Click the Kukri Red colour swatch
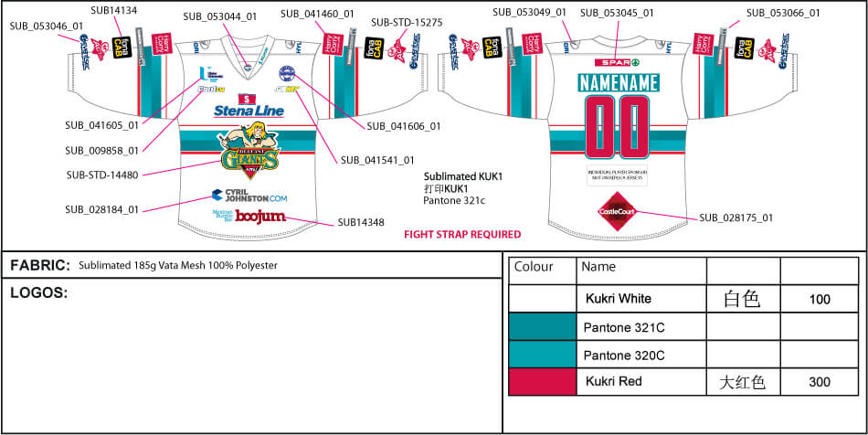 click(x=543, y=382)
